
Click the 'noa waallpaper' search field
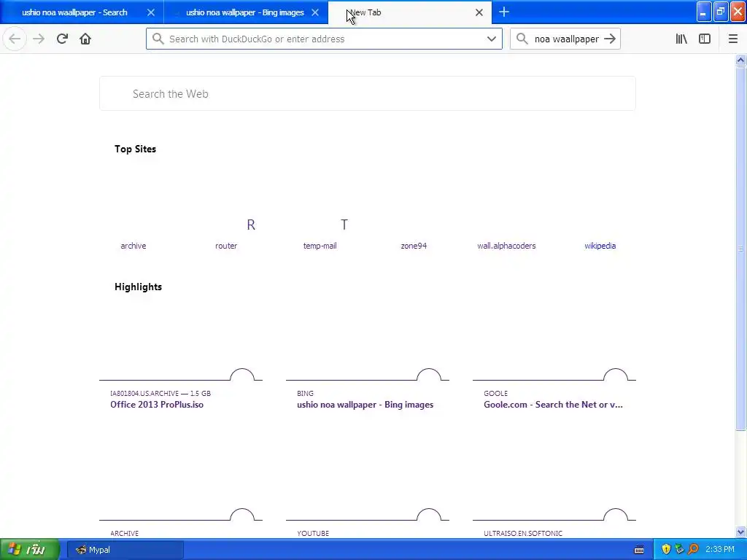[x=566, y=39]
